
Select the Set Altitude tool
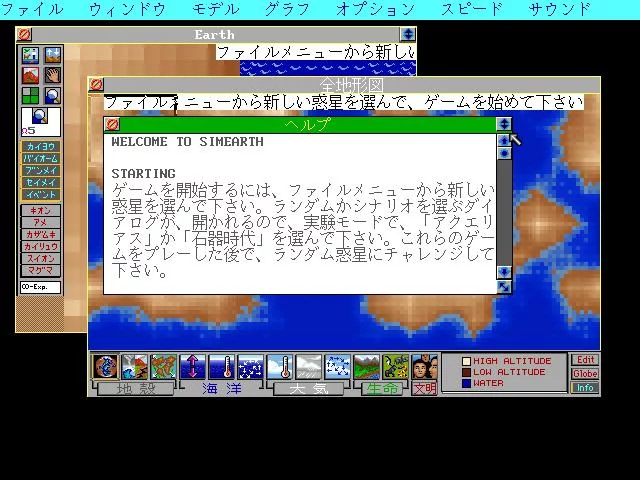coord(53,55)
